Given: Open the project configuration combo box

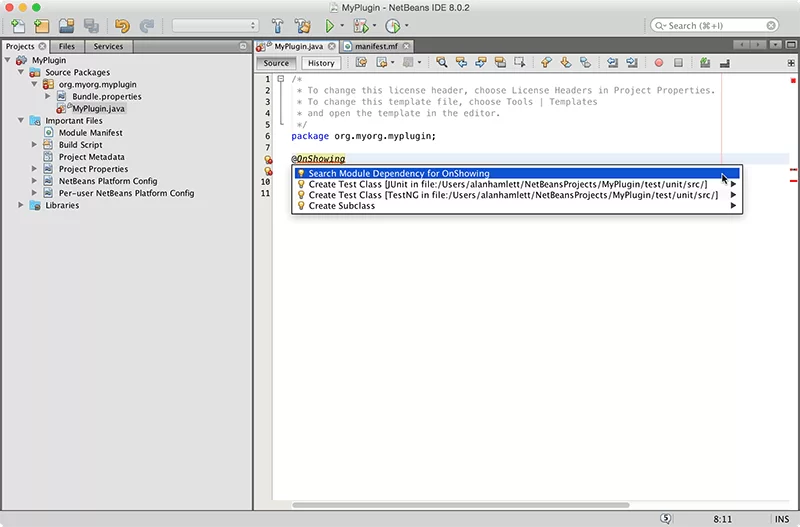Looking at the screenshot, I should point(215,26).
